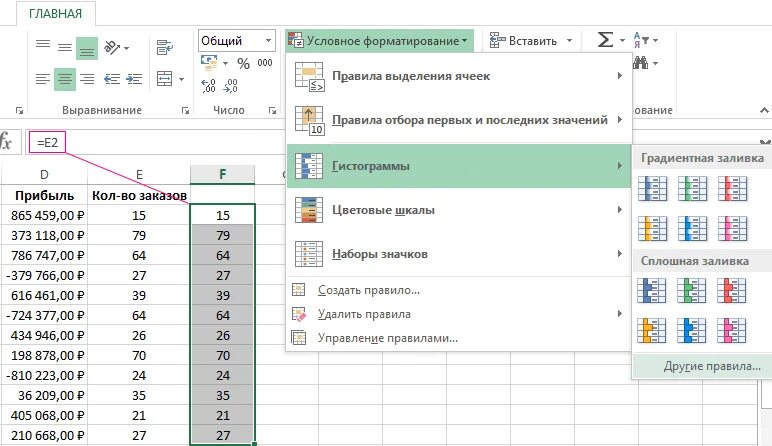Select the 'Кол-во заказов' header cell
The height and width of the screenshot is (446, 772).
139,195
